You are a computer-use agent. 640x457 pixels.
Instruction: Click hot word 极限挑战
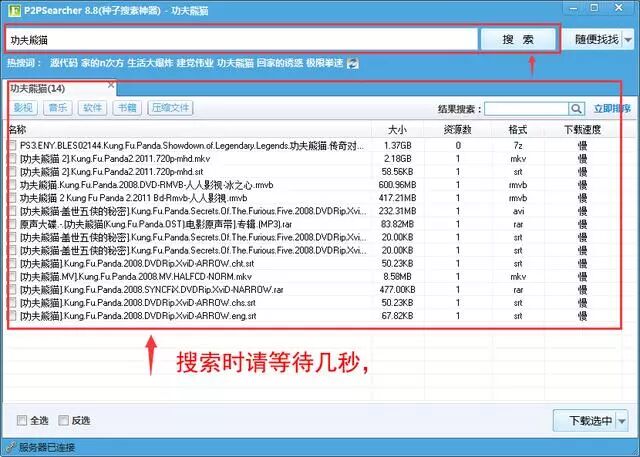tap(324, 63)
